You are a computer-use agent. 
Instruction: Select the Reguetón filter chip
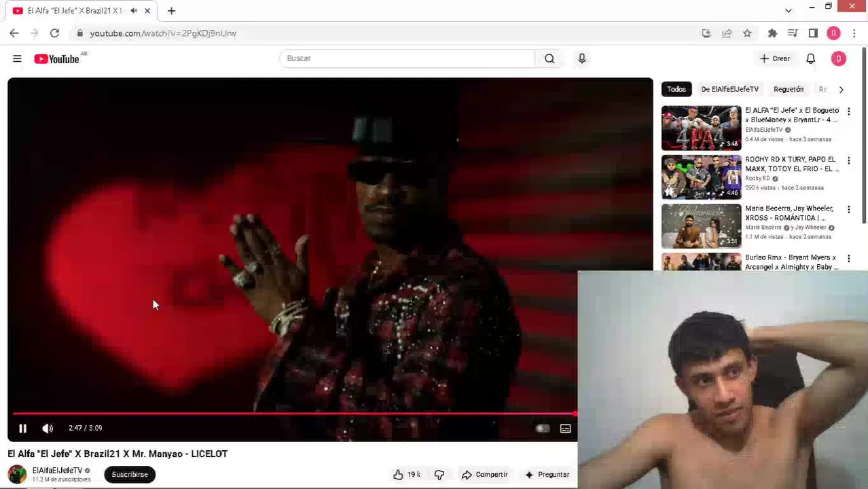click(x=789, y=89)
